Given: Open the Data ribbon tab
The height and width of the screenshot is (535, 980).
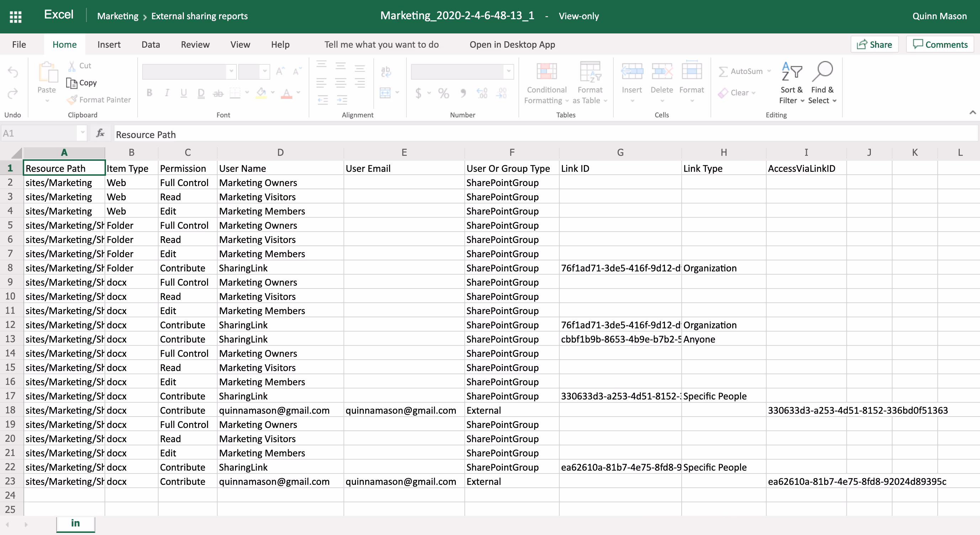Looking at the screenshot, I should pyautogui.click(x=151, y=44).
